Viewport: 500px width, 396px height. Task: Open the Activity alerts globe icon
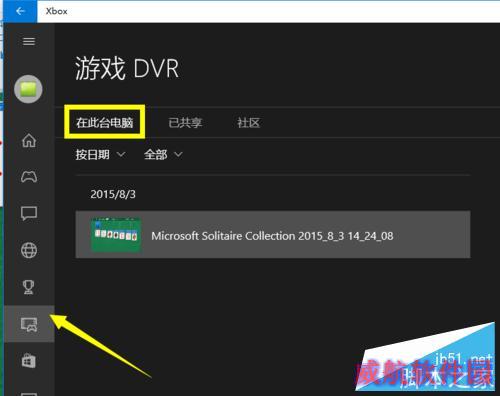[x=29, y=250]
